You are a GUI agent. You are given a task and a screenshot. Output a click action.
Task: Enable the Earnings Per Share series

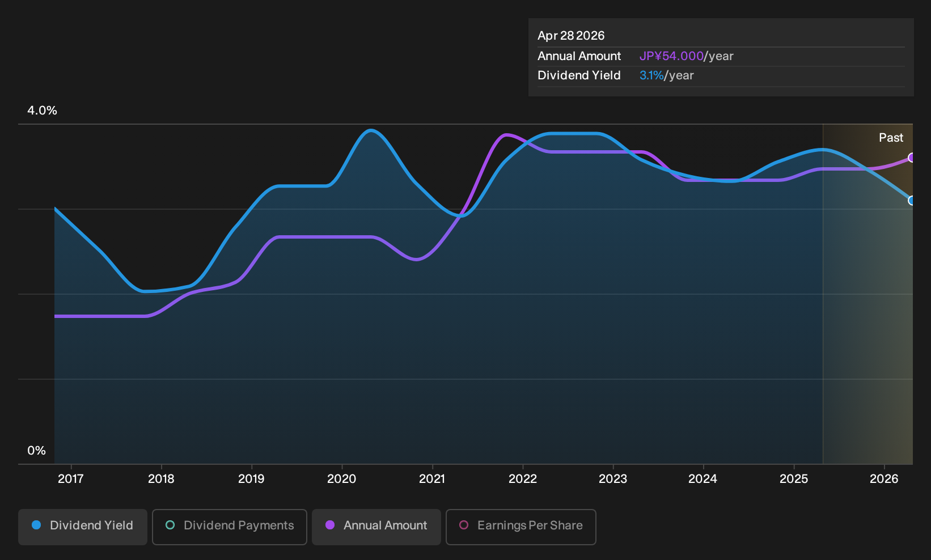click(521, 527)
